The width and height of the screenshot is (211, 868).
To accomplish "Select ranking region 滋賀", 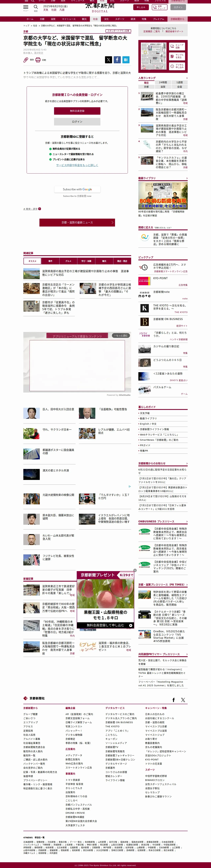I will tap(163, 87).
